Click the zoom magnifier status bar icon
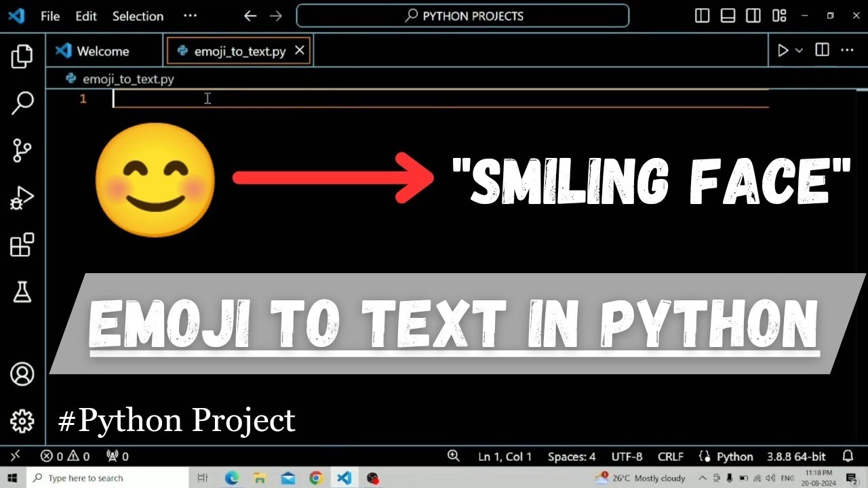The image size is (868, 488). [x=453, y=456]
